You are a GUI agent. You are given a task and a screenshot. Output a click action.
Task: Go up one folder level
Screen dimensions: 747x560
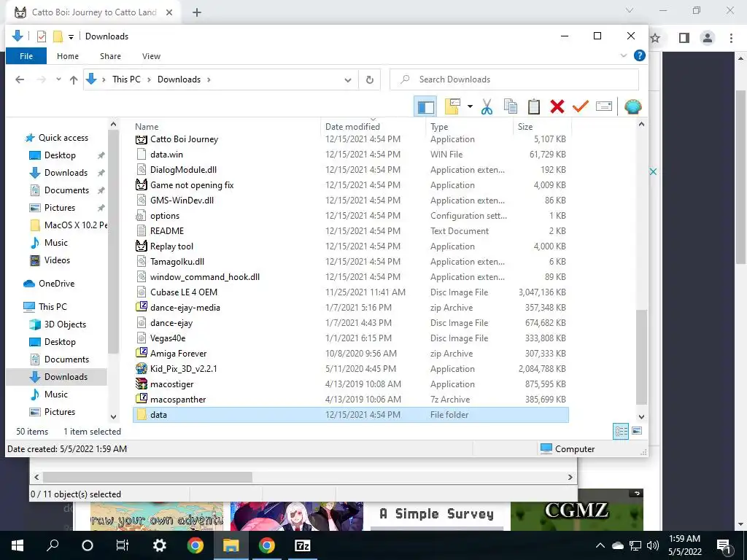click(74, 79)
